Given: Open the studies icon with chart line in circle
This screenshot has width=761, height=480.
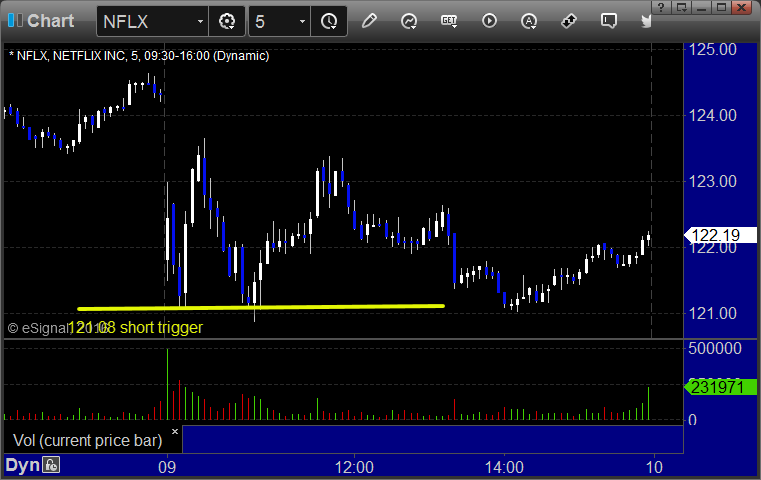Looking at the screenshot, I should pyautogui.click(x=409, y=21).
